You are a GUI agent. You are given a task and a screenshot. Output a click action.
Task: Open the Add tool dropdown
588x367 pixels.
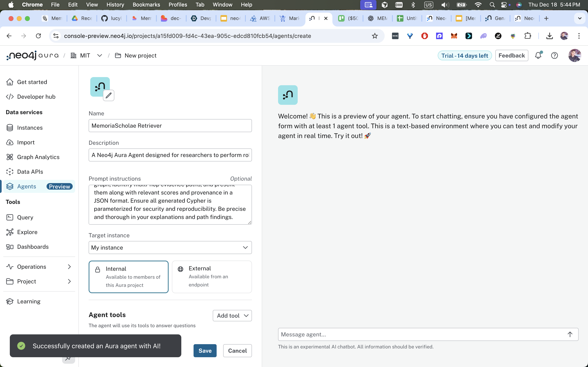coord(232,316)
